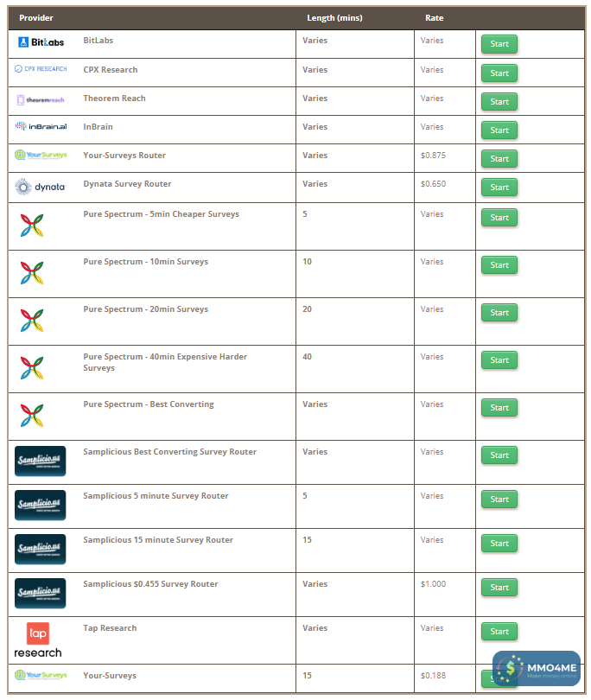Click the length value 40

pyautogui.click(x=307, y=357)
